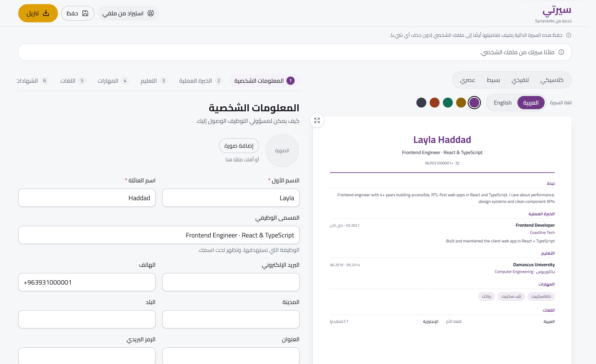Click the profile import icon

(151, 13)
